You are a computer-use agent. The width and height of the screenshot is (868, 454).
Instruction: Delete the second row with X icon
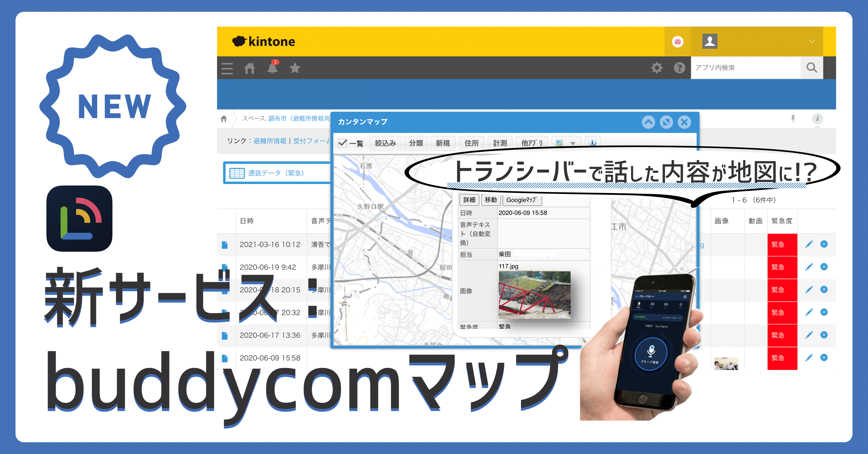[x=824, y=266]
